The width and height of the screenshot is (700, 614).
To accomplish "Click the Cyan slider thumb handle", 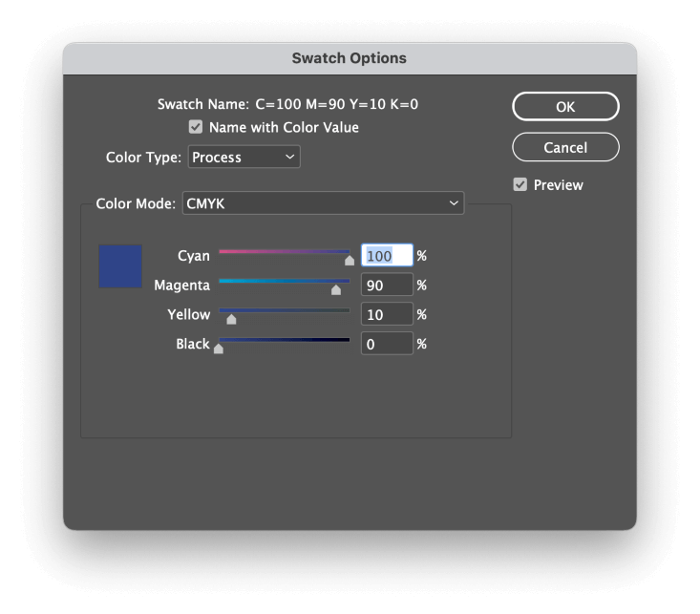I will click(x=350, y=261).
